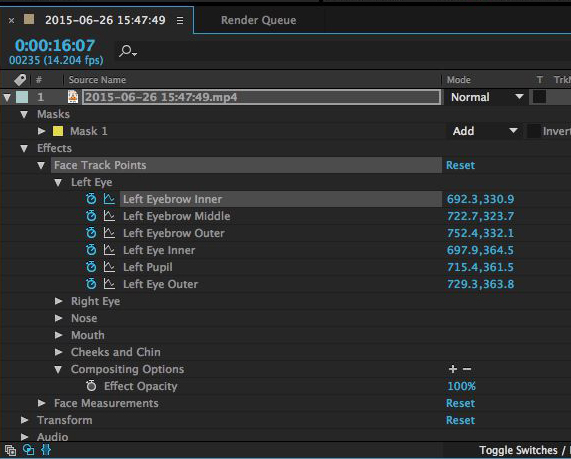This screenshot has height=459, width=571.
Task: Open the timeline search magnifier
Action: click(128, 51)
